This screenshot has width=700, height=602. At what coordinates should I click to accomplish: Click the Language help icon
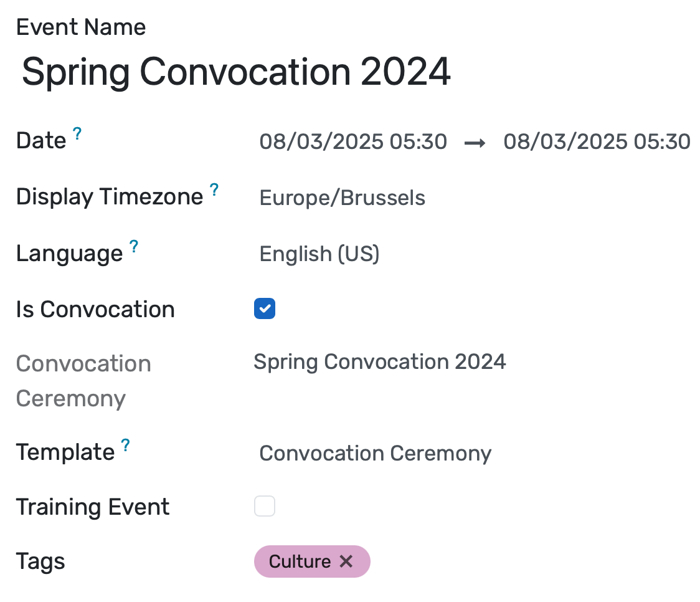tap(133, 245)
